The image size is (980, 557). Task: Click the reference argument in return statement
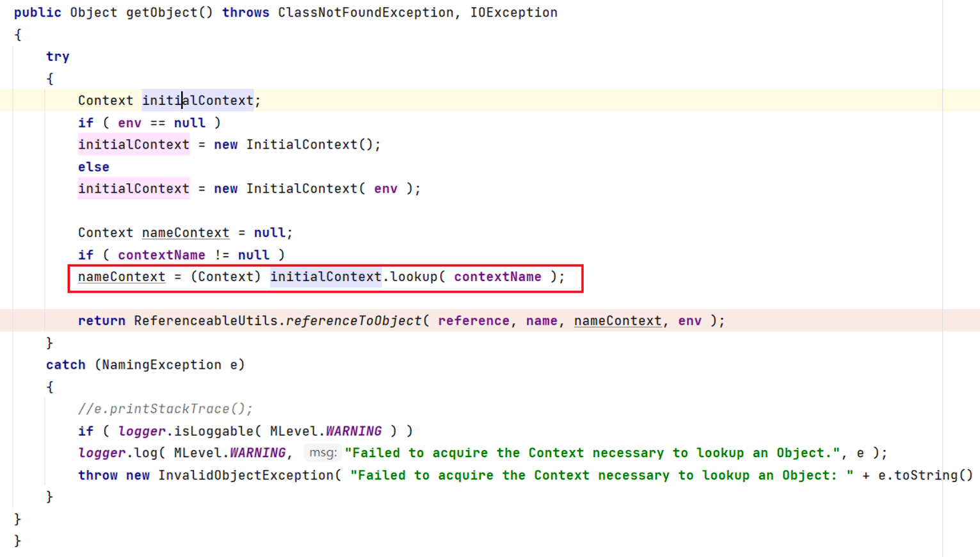pos(474,321)
